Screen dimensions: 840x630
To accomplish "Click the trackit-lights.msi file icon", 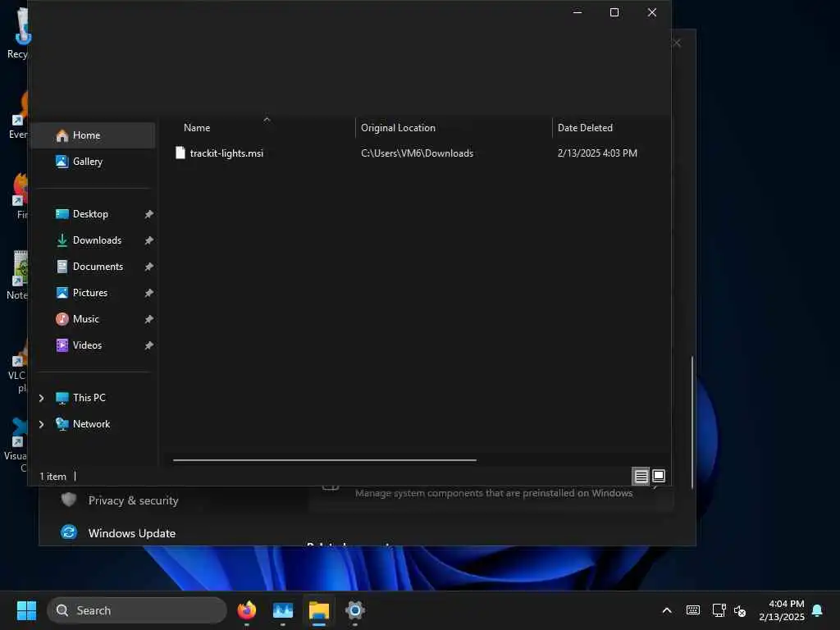I will click(x=180, y=153).
